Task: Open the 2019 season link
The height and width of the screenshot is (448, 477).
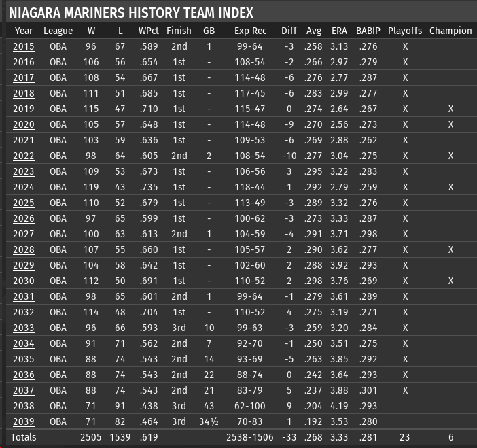Action: (x=24, y=109)
